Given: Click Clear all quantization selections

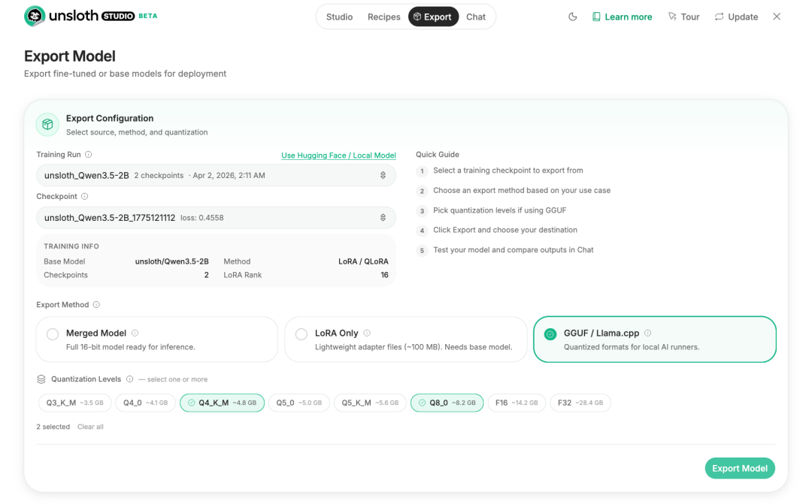Looking at the screenshot, I should pyautogui.click(x=91, y=427).
